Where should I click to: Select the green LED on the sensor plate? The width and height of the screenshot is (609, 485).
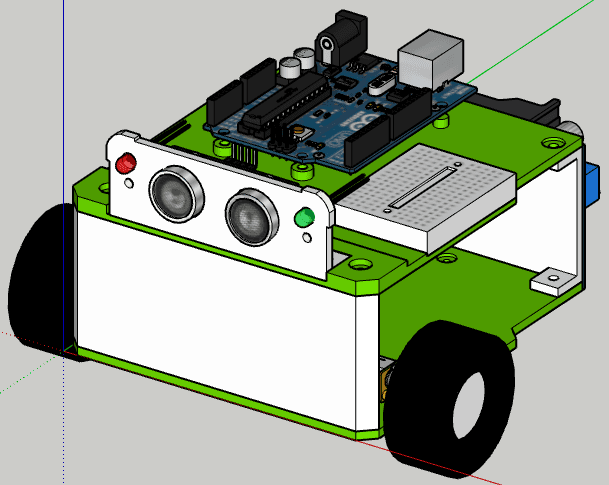pyautogui.click(x=304, y=217)
